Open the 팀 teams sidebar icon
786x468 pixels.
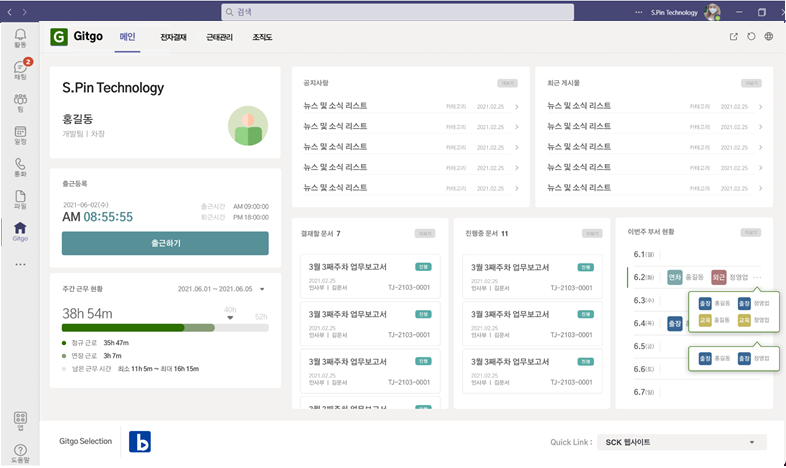[20, 103]
